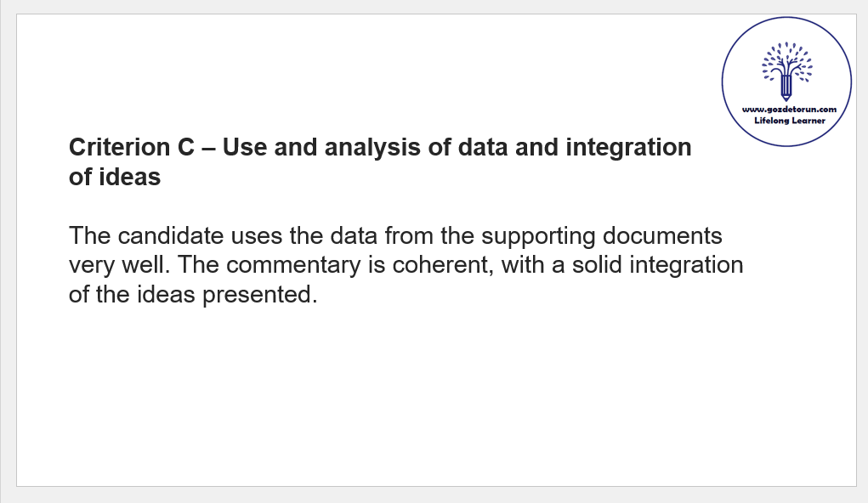Click the word "integration" in the heading
The image size is (868, 503).
pos(628,148)
